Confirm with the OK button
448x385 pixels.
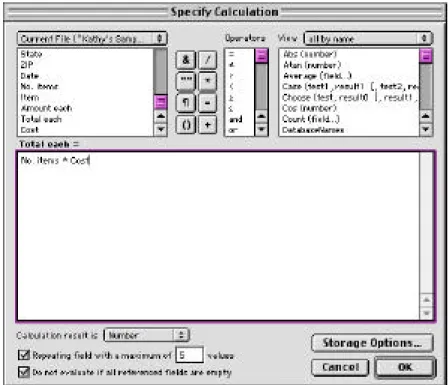click(405, 367)
